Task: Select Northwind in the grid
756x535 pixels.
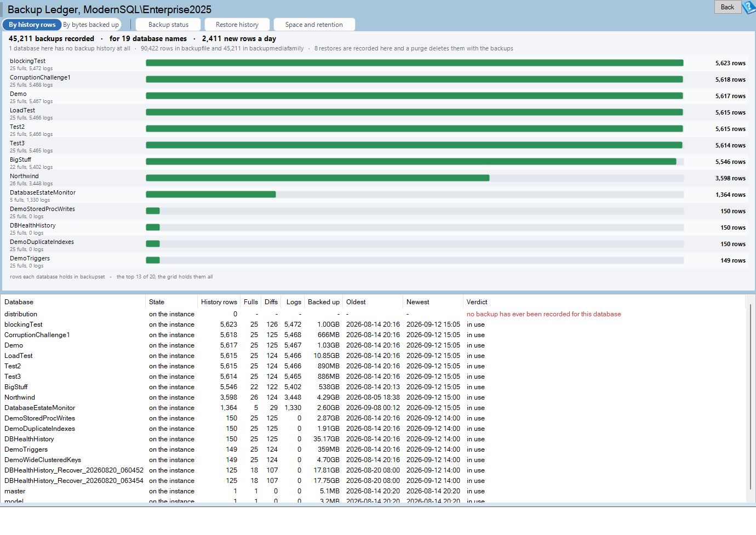Action: [x=373, y=397]
